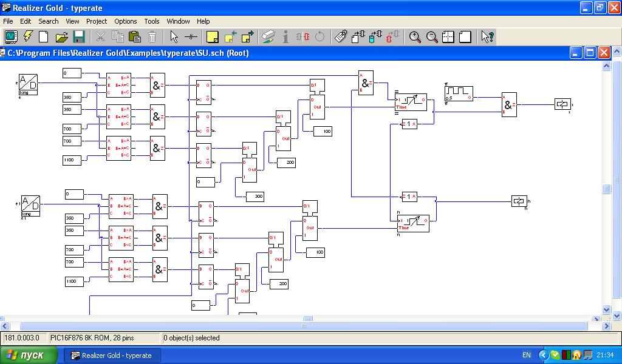This screenshot has width=622, height=364.
Task: Click '0 object(s) selected' status text
Action: (191, 338)
